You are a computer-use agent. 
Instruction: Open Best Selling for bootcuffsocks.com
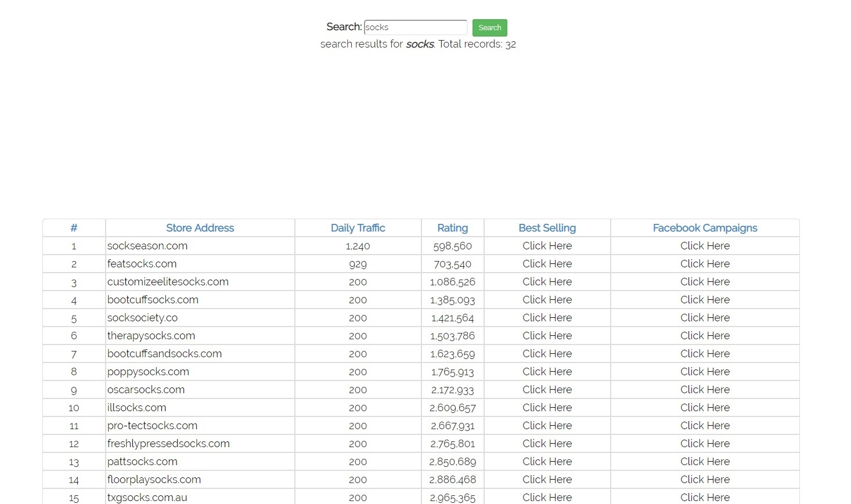pos(547,299)
